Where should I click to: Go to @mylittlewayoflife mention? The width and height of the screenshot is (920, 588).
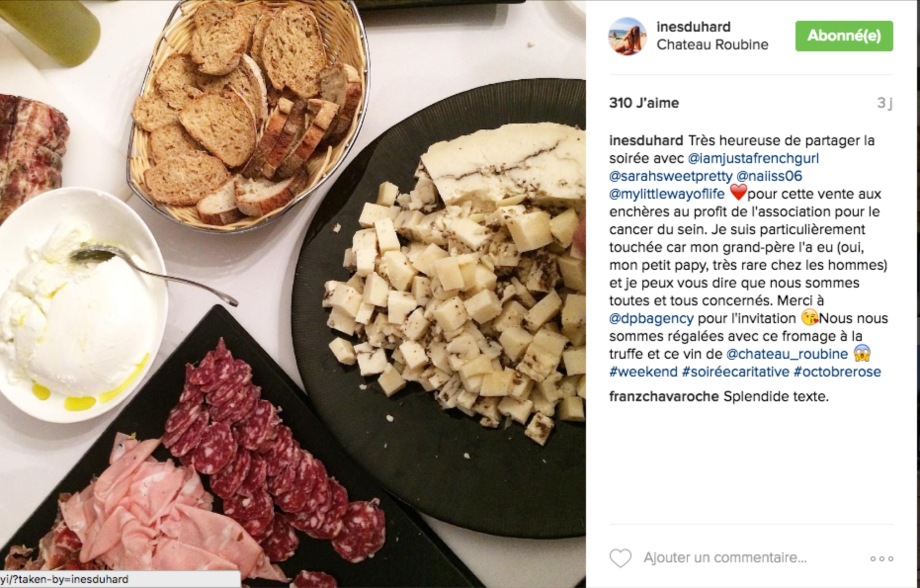[x=667, y=194]
